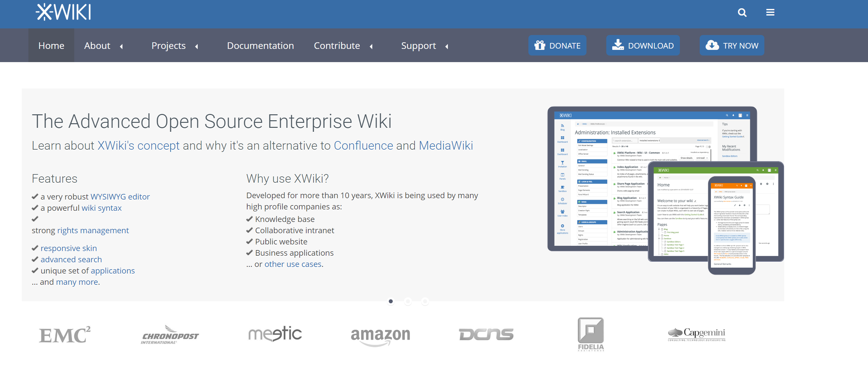Follow the responsive skin link
Screen dimensions: 868x371
coord(69,248)
